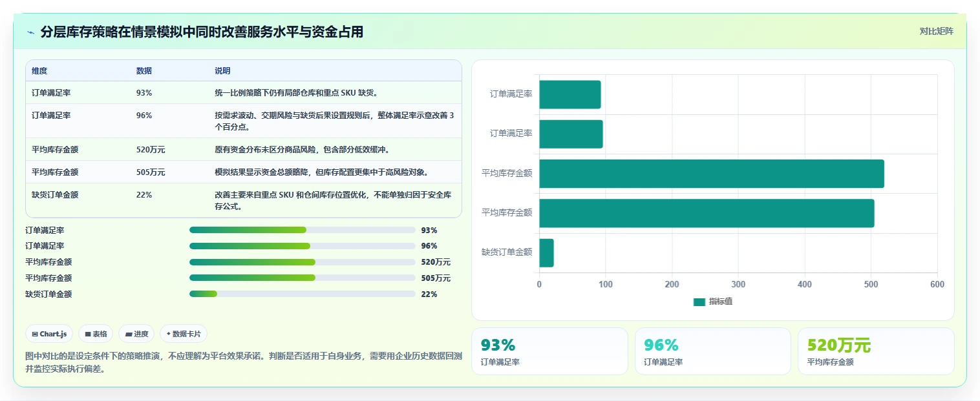980x401 pixels.
Task: Click the teal 指标值 legend swatch
Action: (699, 302)
